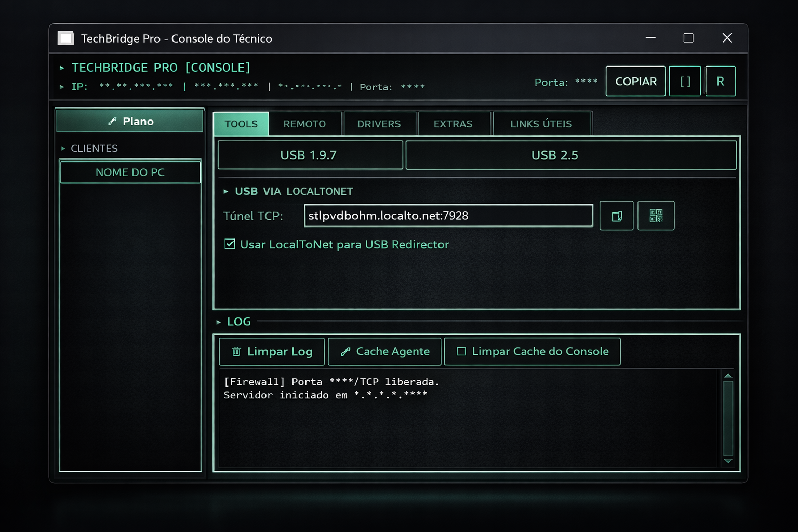This screenshot has width=798, height=532.
Task: Click the wrench icon on the Plano button
Action: click(112, 121)
